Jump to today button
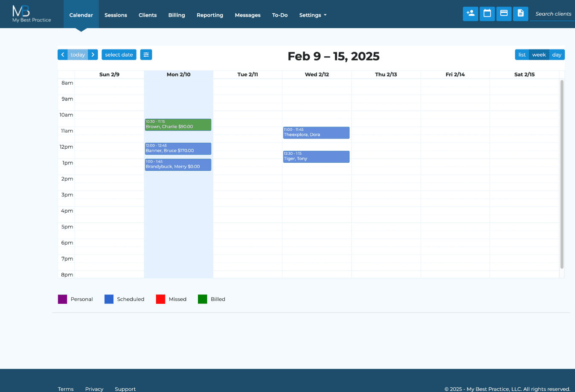The width and height of the screenshot is (575, 392). [78, 55]
